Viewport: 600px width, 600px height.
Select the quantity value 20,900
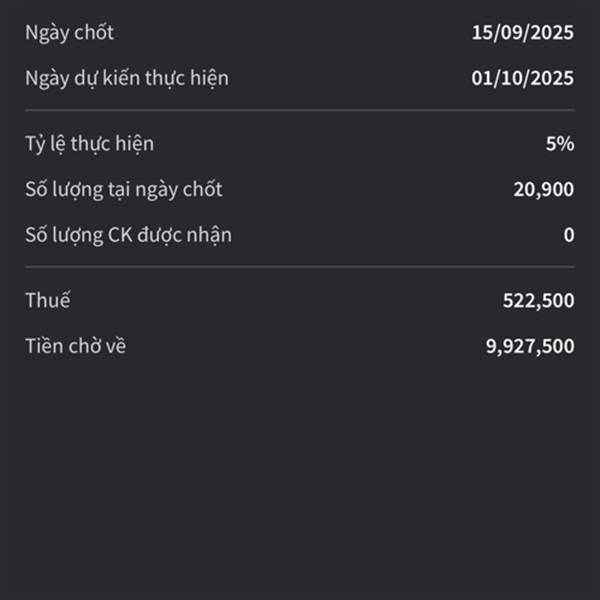[543, 189]
